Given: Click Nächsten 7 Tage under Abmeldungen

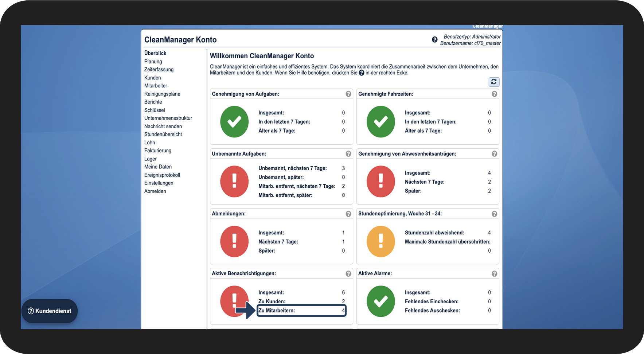Looking at the screenshot, I should click(x=301, y=242).
